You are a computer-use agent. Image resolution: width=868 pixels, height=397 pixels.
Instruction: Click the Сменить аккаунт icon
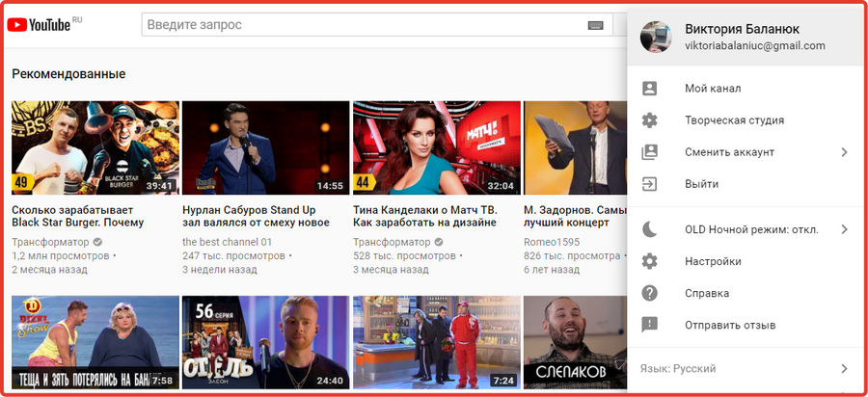649,152
